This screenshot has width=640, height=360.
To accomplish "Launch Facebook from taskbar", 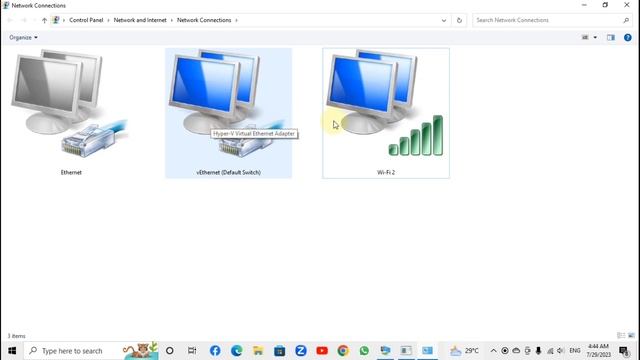I will (x=215, y=351).
